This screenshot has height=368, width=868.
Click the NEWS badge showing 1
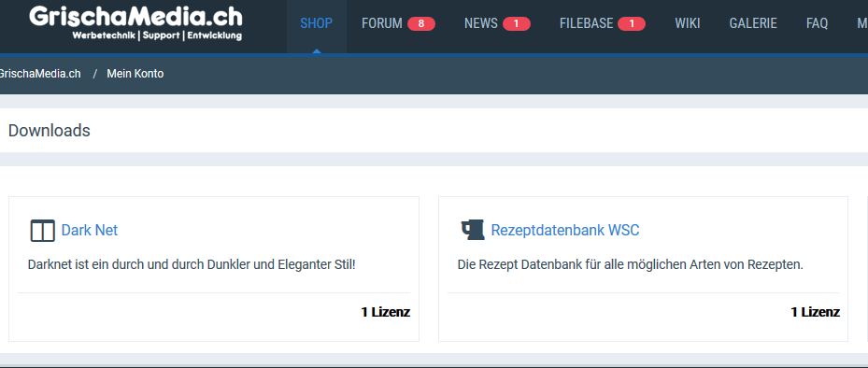(517, 23)
